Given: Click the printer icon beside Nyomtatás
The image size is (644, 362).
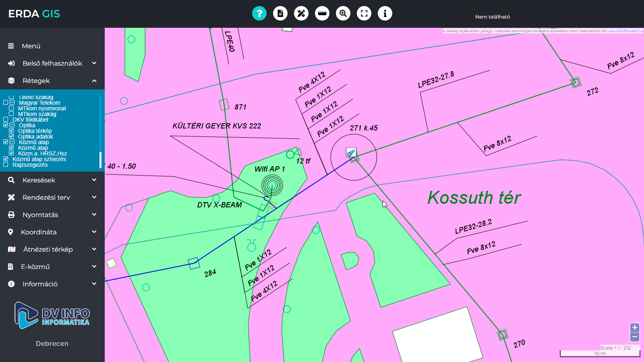Looking at the screenshot, I should [x=11, y=215].
